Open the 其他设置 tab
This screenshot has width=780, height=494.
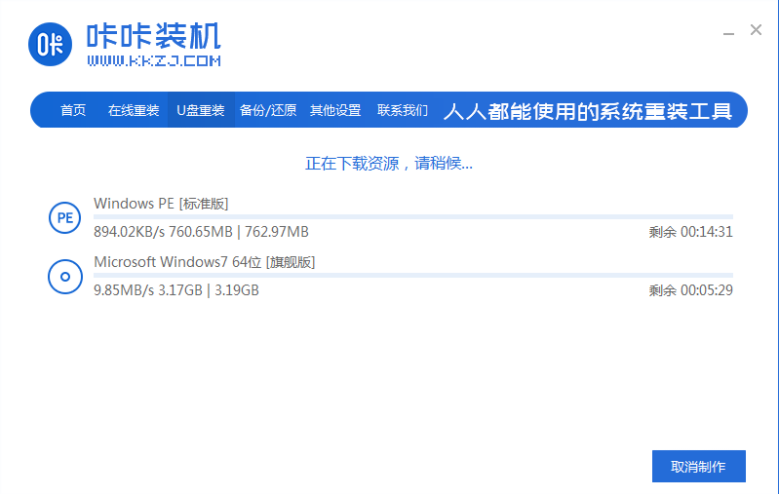click(335, 110)
